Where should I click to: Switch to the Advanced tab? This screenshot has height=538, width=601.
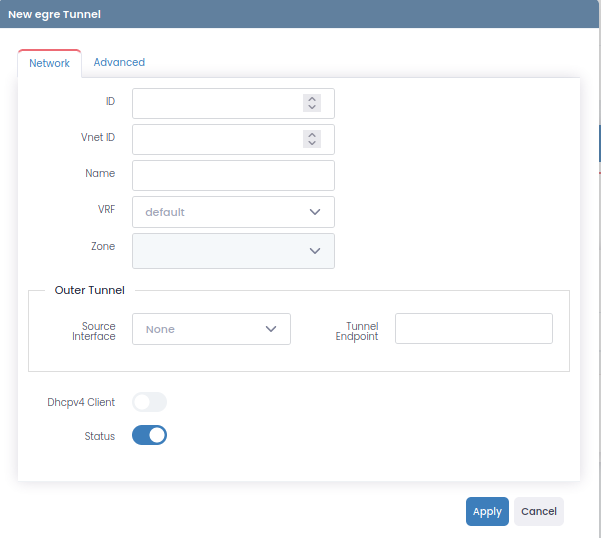[x=119, y=62]
